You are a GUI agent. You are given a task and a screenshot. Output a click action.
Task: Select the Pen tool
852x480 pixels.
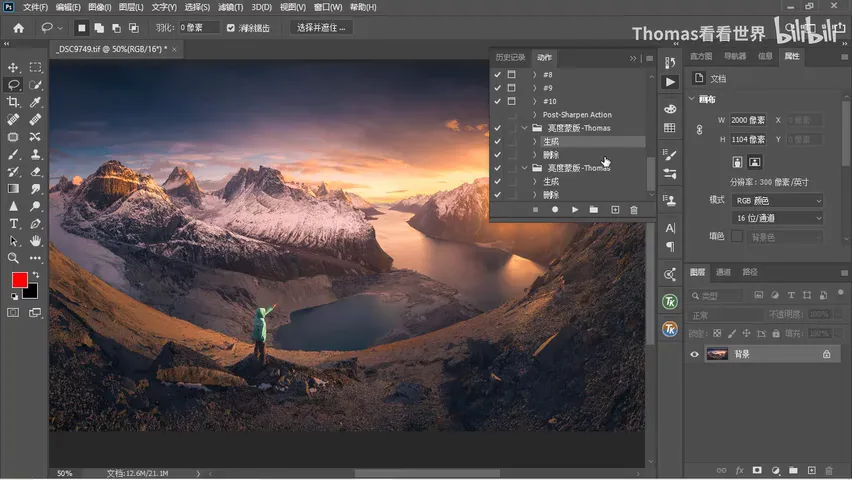35,223
